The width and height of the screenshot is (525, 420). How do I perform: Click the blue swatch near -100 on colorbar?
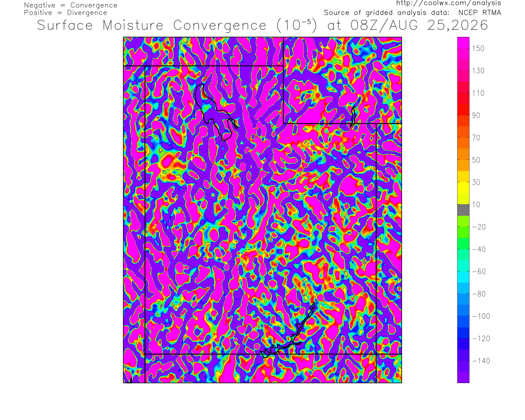(x=463, y=316)
